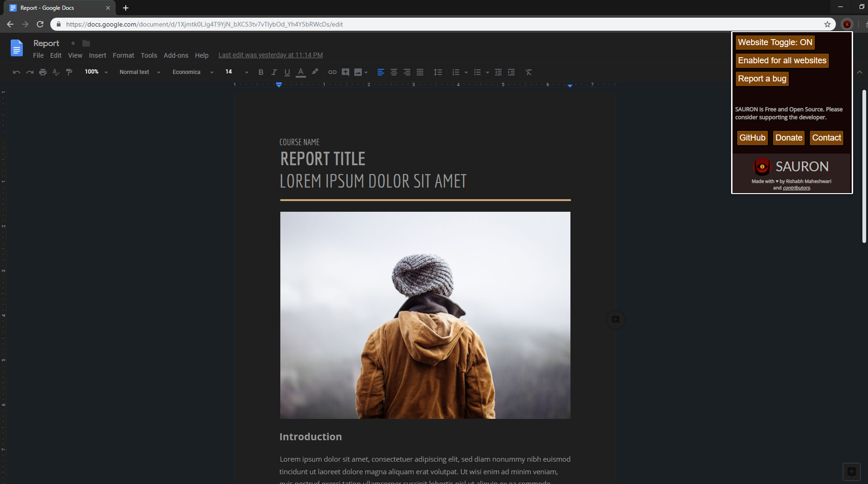Insert image from toolbar
Screen dimensions: 868x484
[358, 72]
